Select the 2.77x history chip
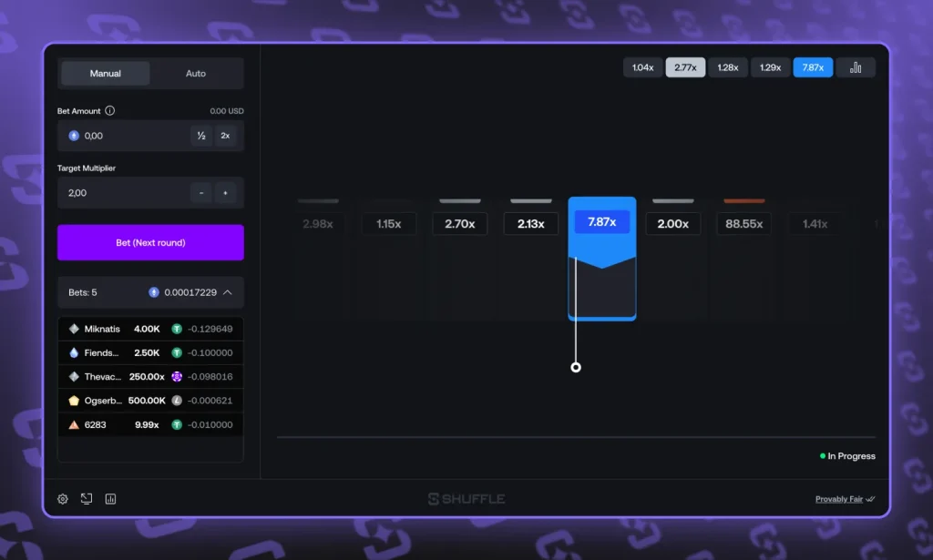 [685, 67]
